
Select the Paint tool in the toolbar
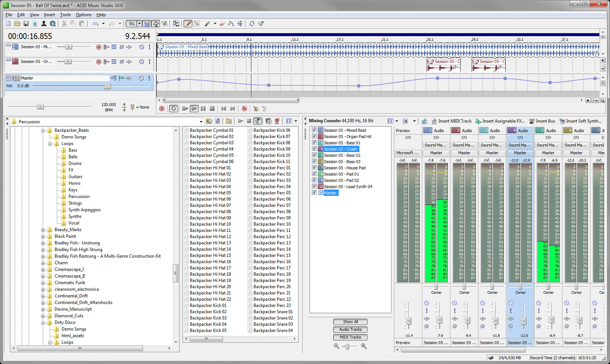pyautogui.click(x=207, y=23)
